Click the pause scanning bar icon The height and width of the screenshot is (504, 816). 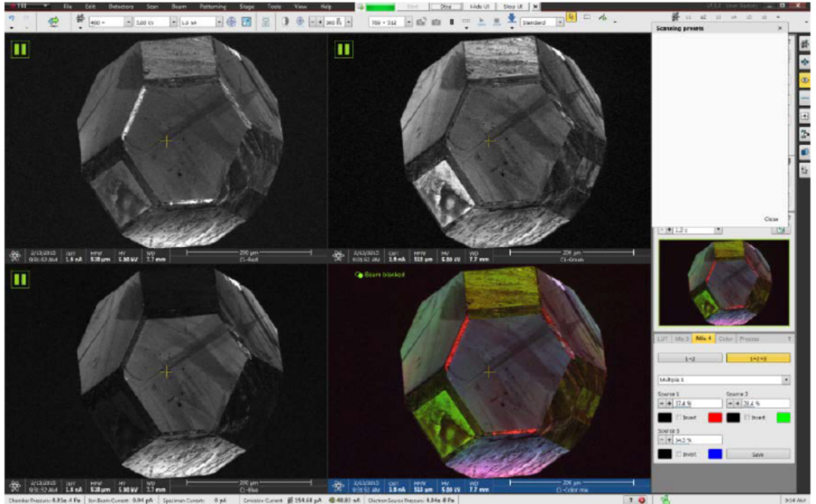tap(452, 22)
